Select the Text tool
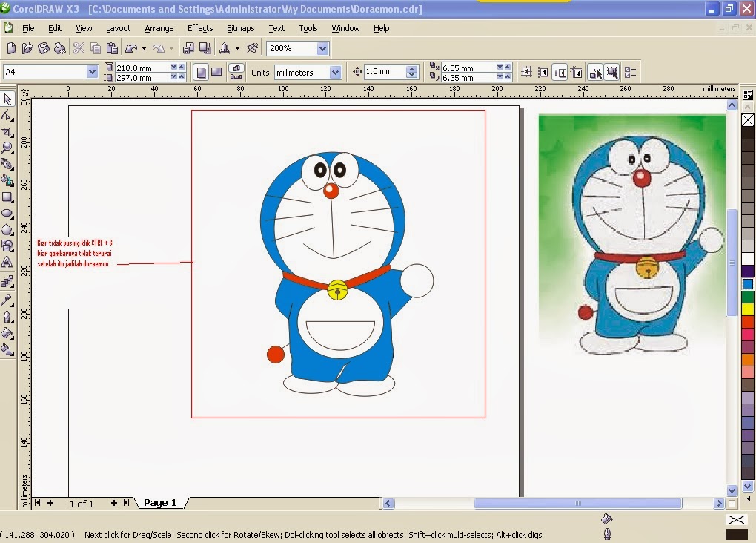Screen dimensions: 756x543 coord(7,262)
